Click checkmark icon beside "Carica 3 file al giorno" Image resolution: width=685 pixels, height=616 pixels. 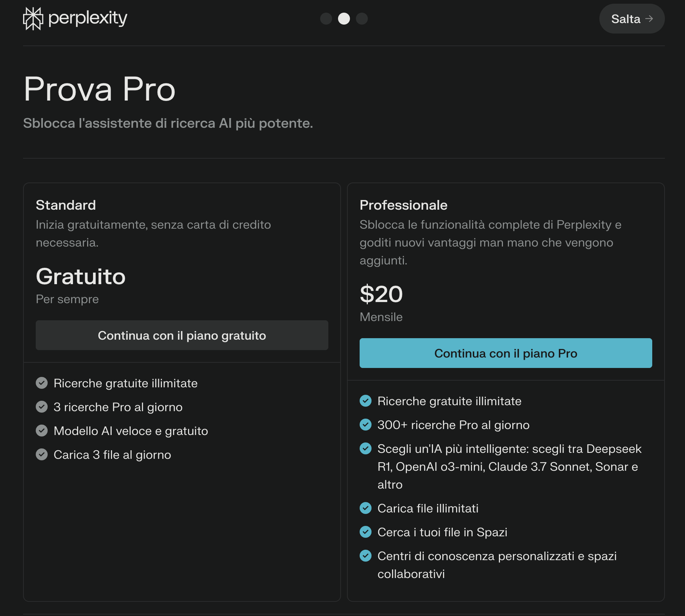click(42, 454)
